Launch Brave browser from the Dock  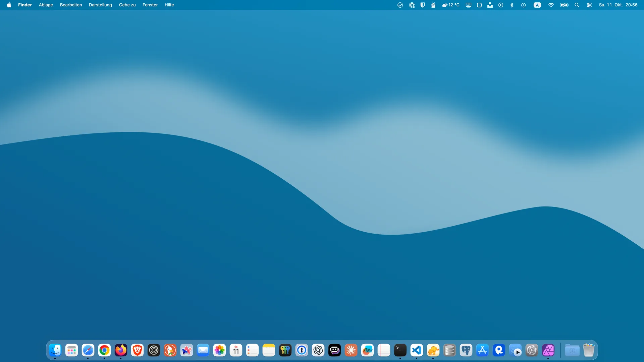tap(137, 350)
